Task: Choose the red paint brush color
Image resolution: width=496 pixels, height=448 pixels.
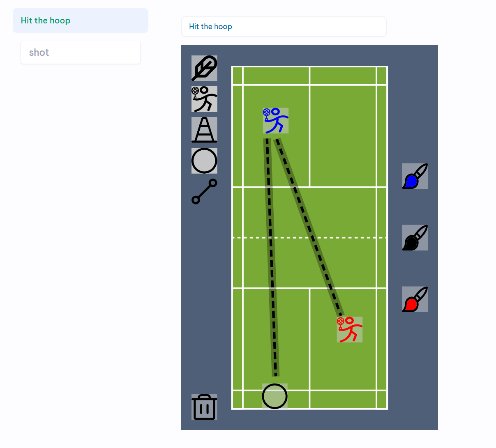Action: (415, 299)
